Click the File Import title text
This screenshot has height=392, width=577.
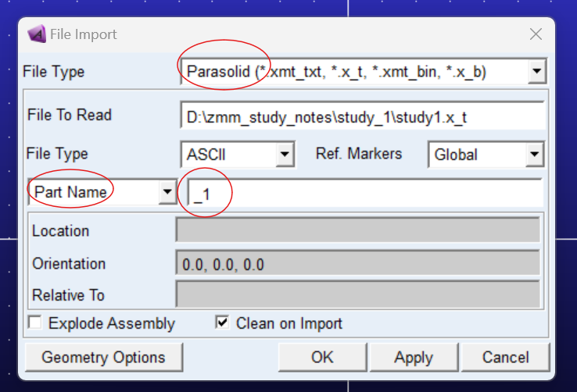pos(84,34)
